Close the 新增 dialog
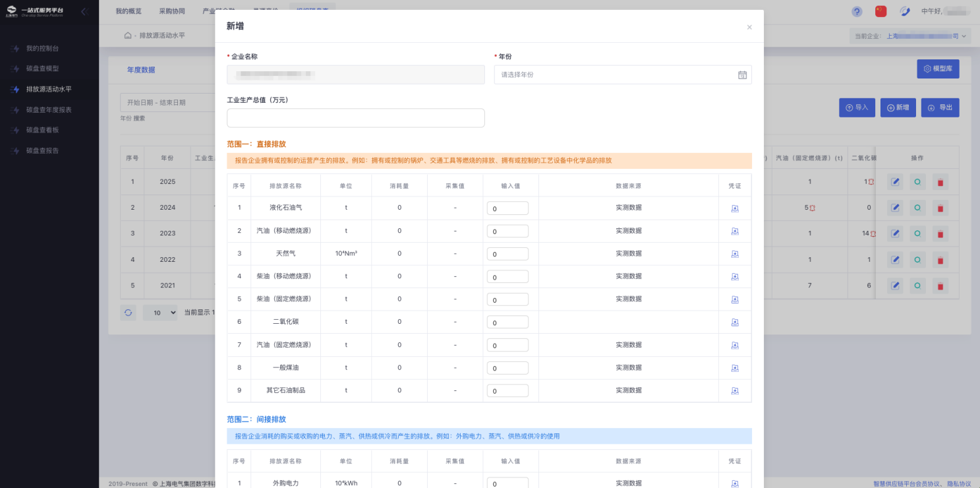Screen dimensions: 980x488 click(749, 27)
